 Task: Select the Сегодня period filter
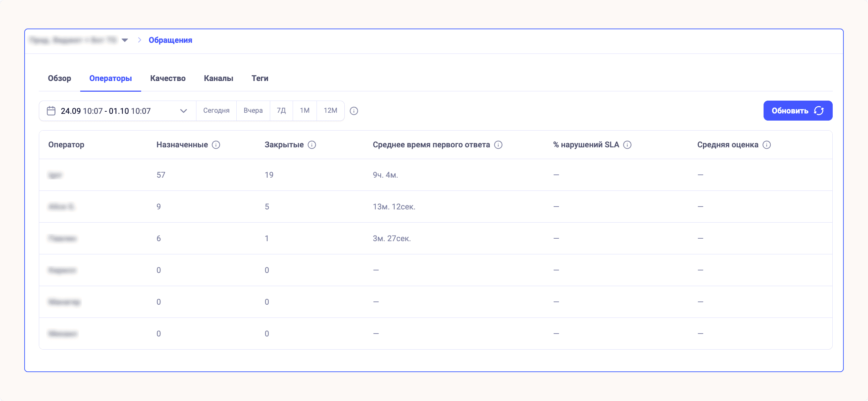(x=216, y=111)
